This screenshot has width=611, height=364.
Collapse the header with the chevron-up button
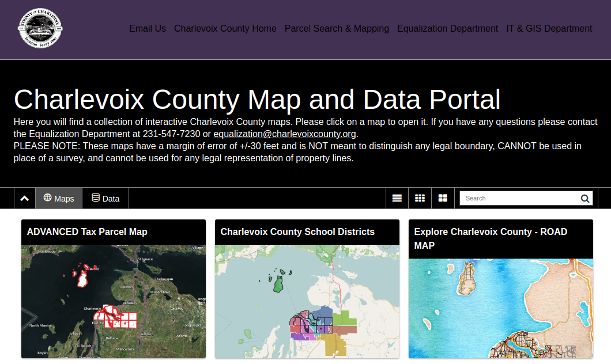[25, 198]
